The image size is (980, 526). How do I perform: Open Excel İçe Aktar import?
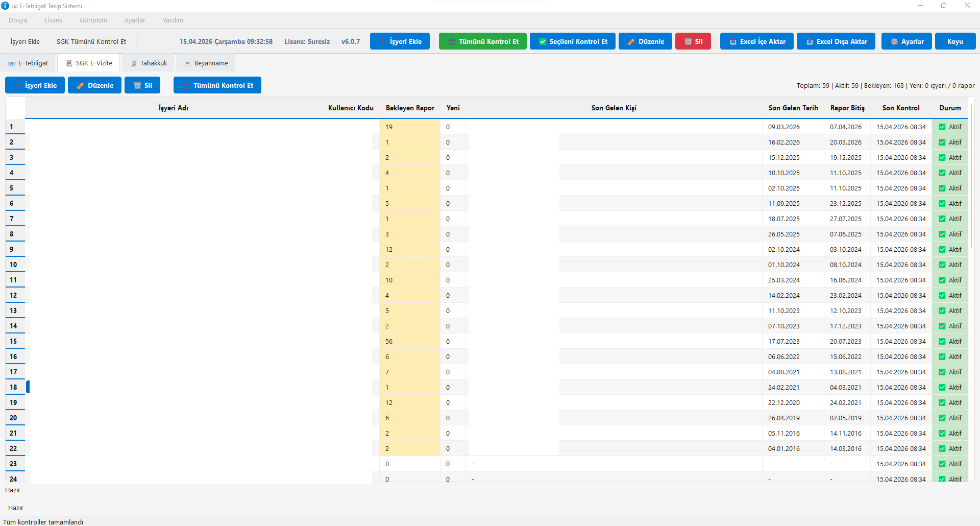(x=756, y=41)
